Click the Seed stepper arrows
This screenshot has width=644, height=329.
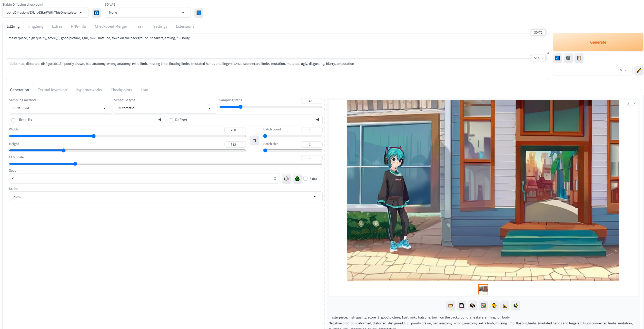click(275, 178)
